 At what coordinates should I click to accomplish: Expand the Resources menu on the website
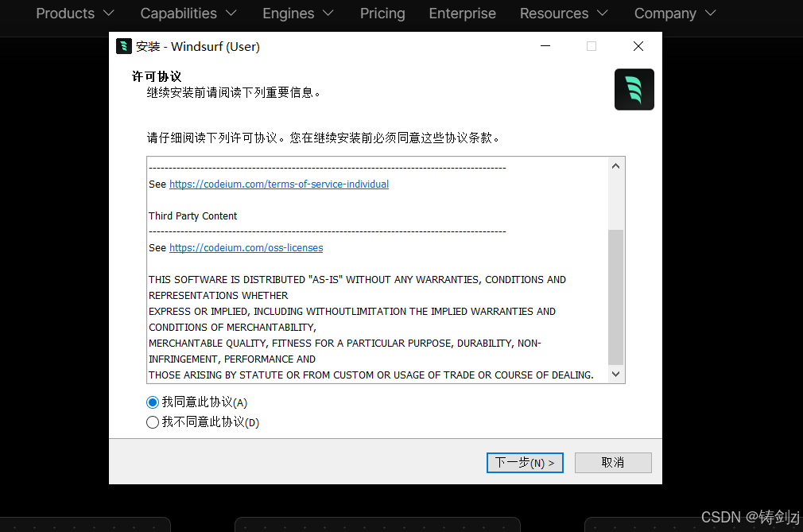564,14
